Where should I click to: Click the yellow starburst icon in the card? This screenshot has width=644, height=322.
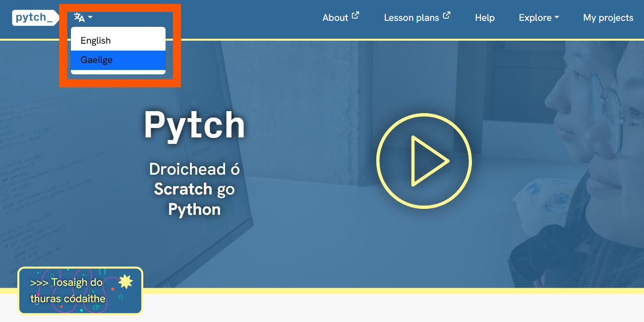coord(125,281)
